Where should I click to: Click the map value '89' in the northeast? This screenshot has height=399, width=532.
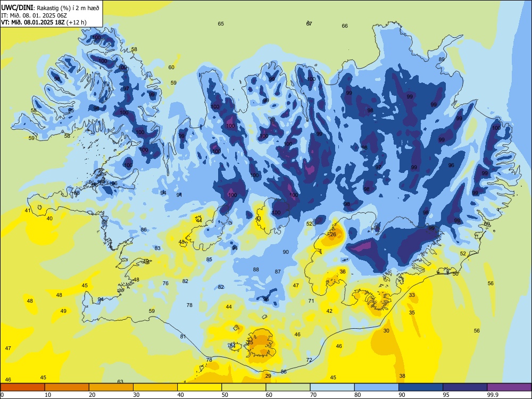[442, 60]
